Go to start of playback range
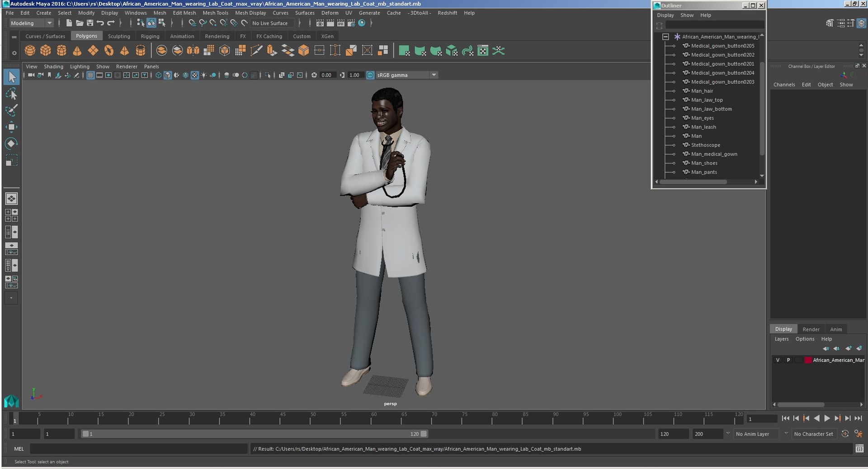Screen dimensions: 868x469 tap(785, 418)
